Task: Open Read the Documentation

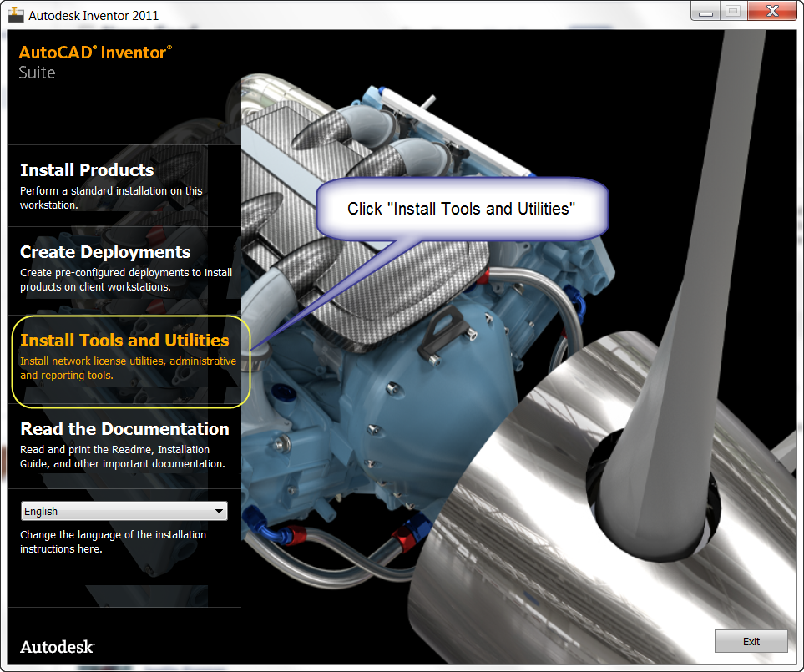Action: (124, 428)
